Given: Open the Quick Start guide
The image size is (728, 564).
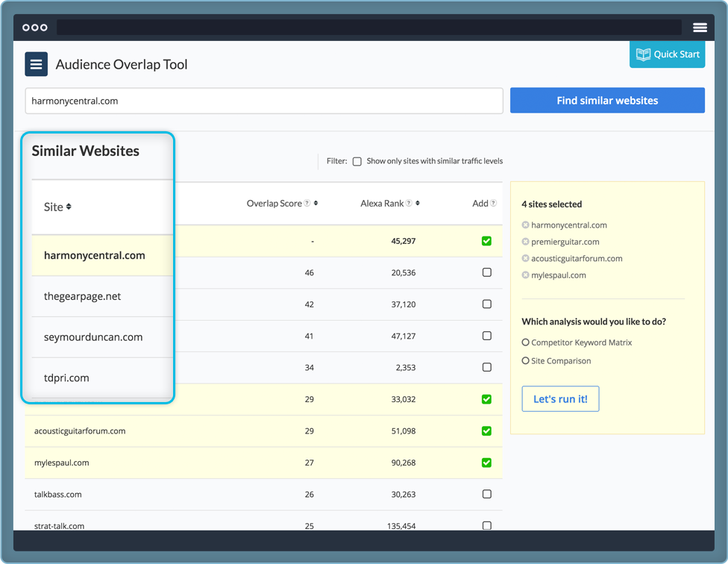Looking at the screenshot, I should point(667,54).
